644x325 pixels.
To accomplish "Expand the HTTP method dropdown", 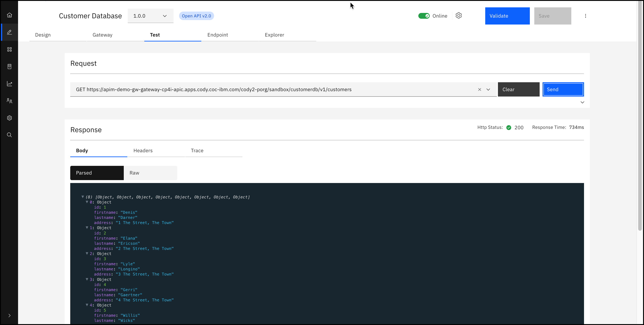I will click(x=489, y=90).
